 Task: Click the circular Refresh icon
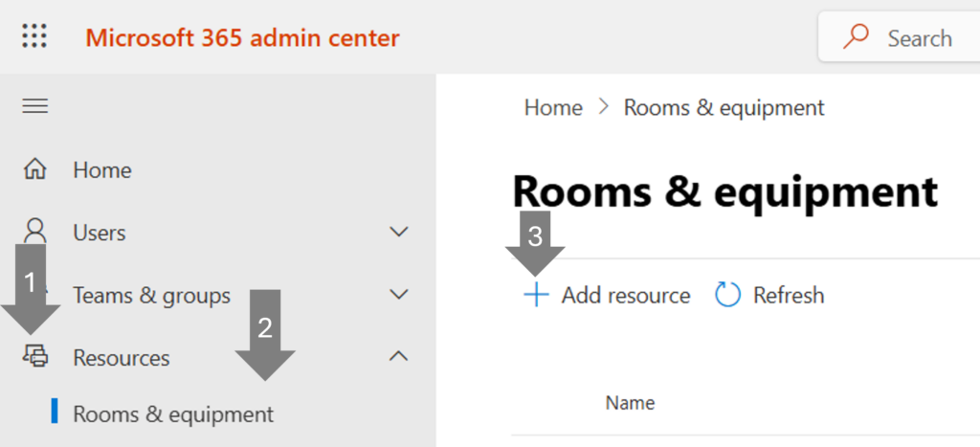(728, 295)
